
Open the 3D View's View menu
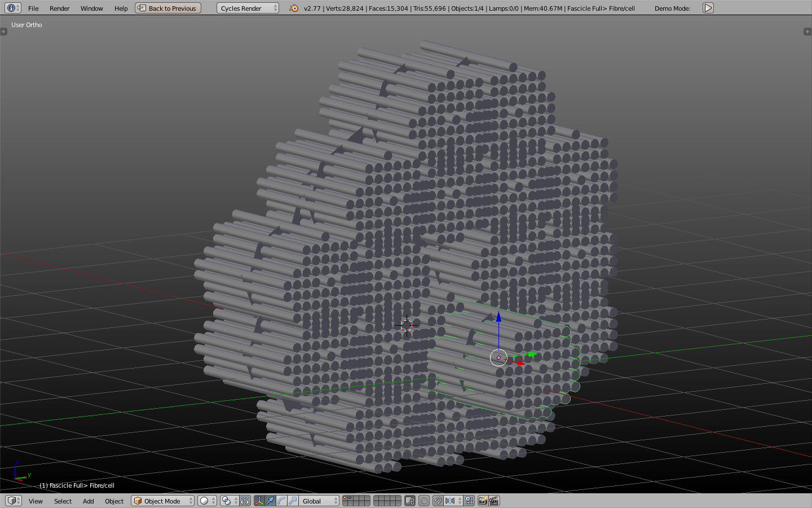tap(36, 501)
